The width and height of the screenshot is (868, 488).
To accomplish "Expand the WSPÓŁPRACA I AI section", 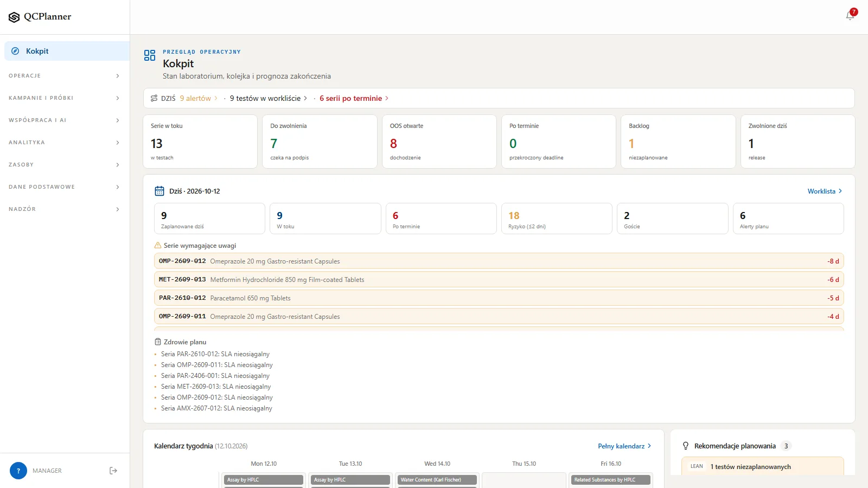I will point(65,120).
